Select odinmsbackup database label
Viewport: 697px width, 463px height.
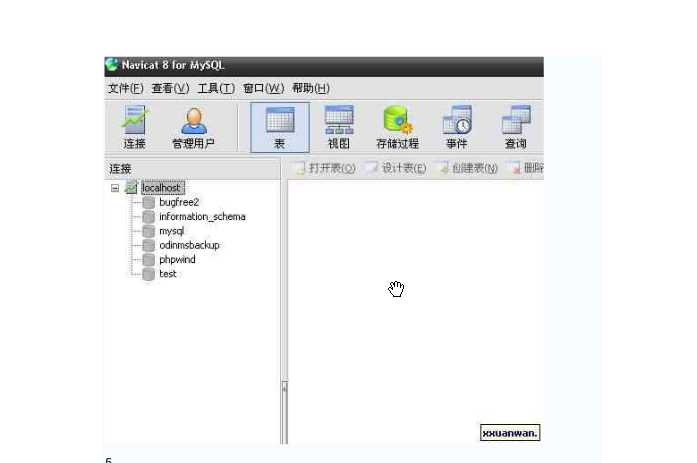(x=189, y=245)
